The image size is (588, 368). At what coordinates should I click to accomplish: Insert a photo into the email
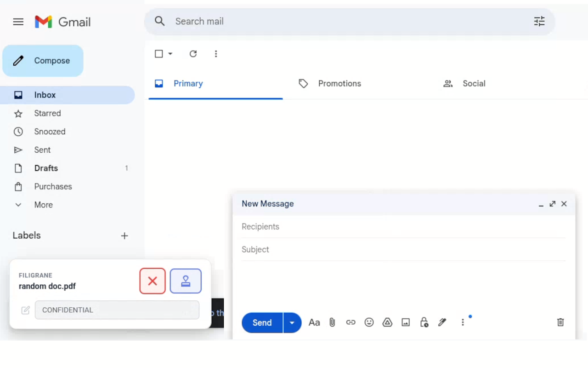click(x=406, y=322)
